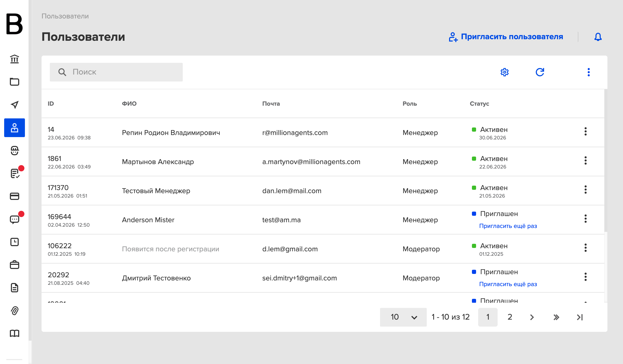Screen dimensions: 623x364
Task: Open the briefcase sidebar icon
Action: pos(15,265)
